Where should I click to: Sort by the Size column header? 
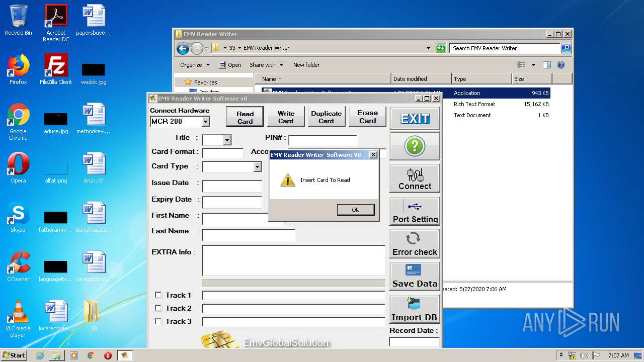tap(532, 79)
